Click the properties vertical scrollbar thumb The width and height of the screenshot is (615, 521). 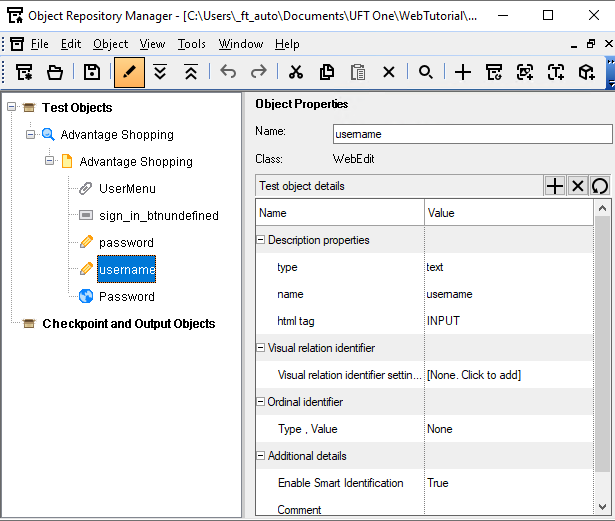pos(602,344)
